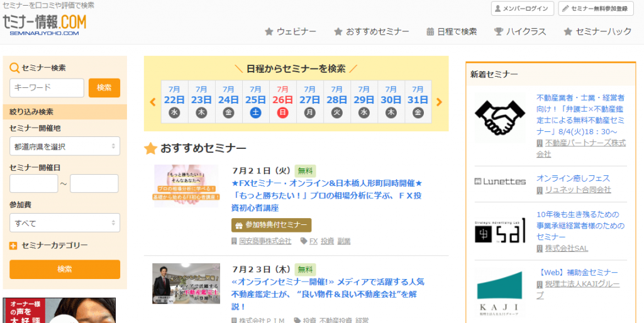
Task: Click the right arrow of date carousel
Action: (439, 102)
